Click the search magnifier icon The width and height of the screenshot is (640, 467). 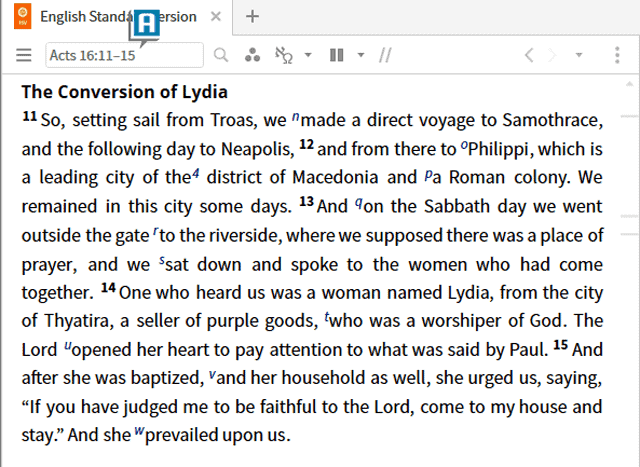tap(221, 55)
